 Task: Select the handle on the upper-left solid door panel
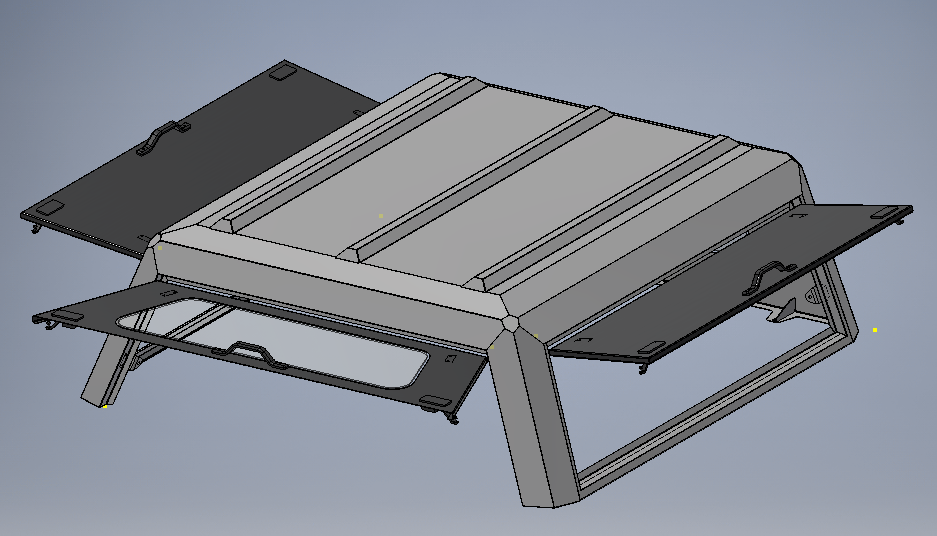click(x=163, y=137)
